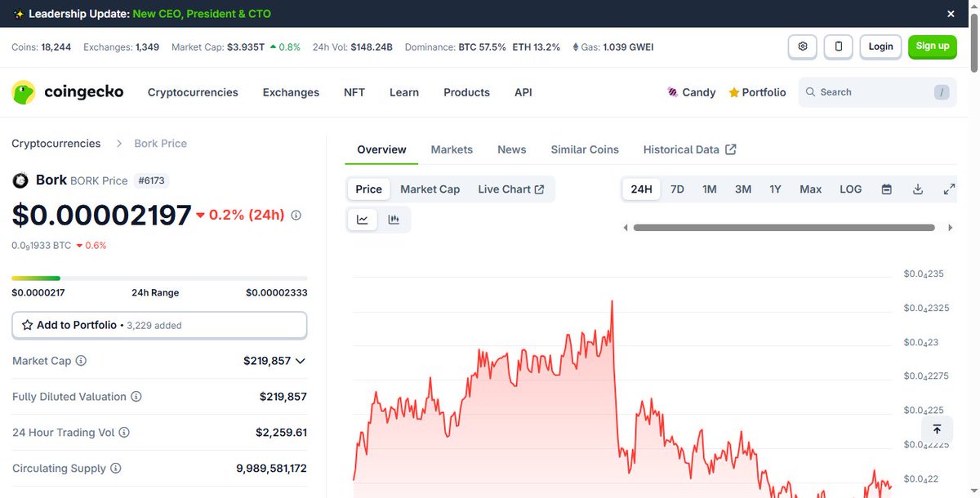980x498 pixels.
Task: Click Fully Diluted Valuation info icon
Action: (136, 397)
